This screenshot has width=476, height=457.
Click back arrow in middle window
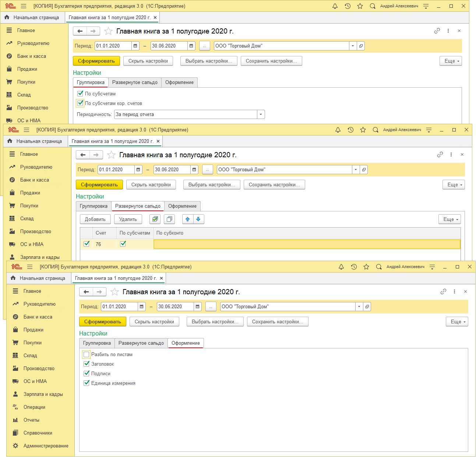tap(83, 155)
